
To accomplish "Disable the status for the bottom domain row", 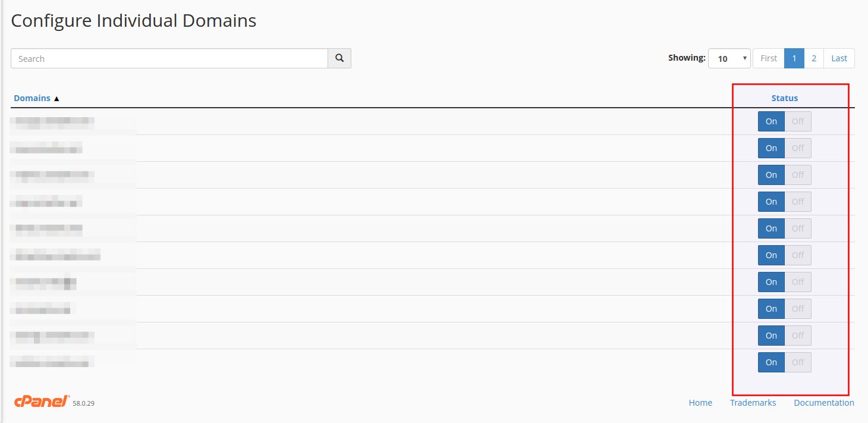I will coord(798,362).
